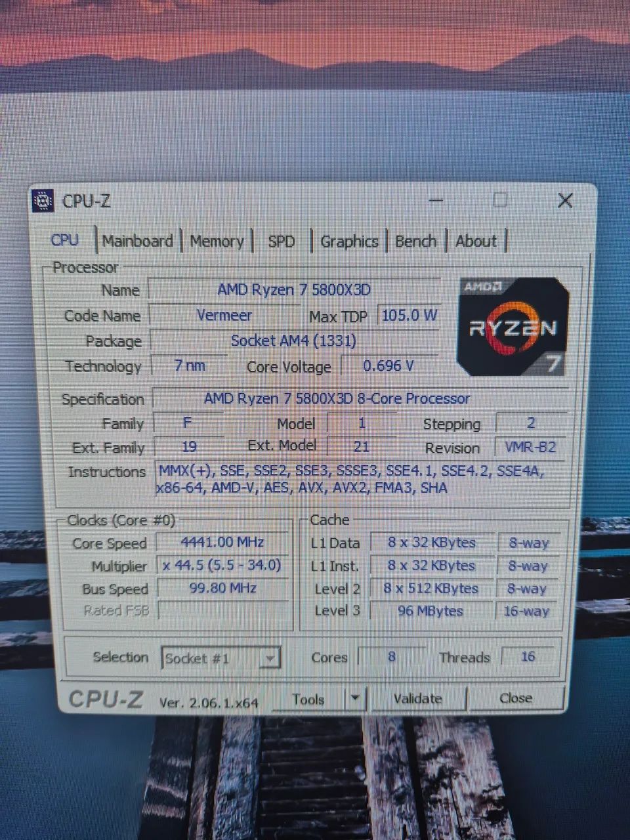Click the Bus Speed value 99.80 MHz
Viewport: 630px width, 840px height.
tap(222, 588)
